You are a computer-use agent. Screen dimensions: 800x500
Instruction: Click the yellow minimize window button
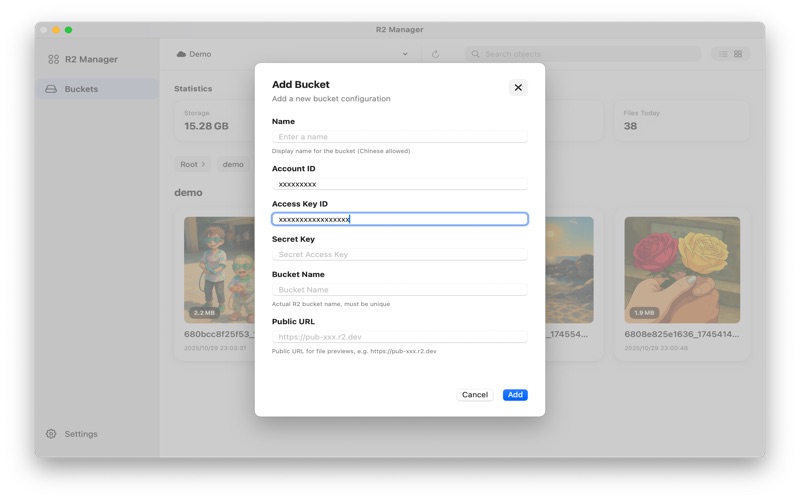56,30
